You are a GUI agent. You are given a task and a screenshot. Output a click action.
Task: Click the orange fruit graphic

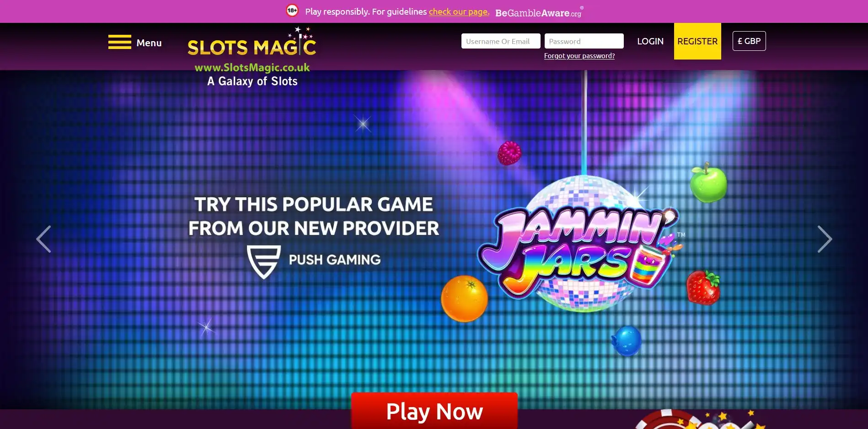point(464,299)
